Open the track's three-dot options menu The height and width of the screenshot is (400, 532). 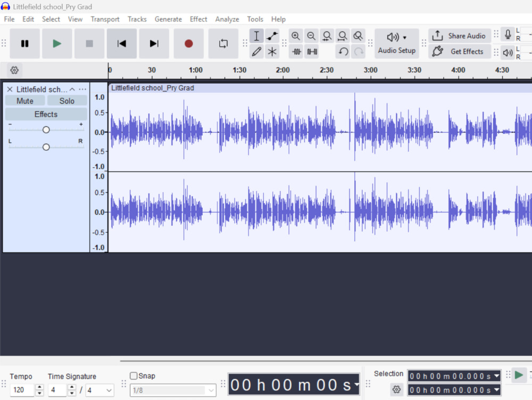pyautogui.click(x=82, y=89)
